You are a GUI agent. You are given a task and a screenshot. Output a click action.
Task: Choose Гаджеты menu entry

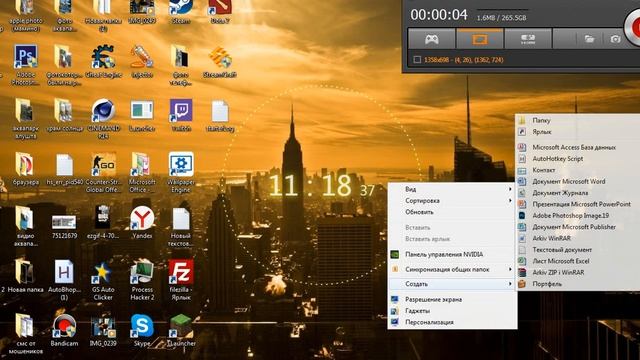click(452, 311)
